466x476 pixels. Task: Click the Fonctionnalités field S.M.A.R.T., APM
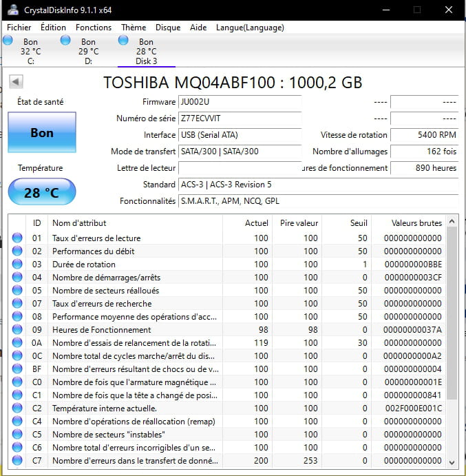pos(319,201)
